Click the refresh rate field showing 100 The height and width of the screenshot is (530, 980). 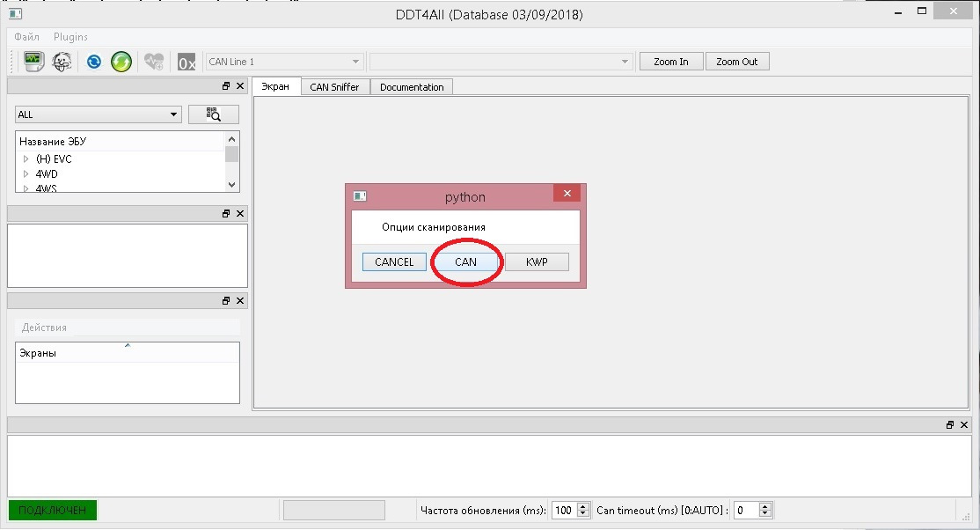[565, 510]
